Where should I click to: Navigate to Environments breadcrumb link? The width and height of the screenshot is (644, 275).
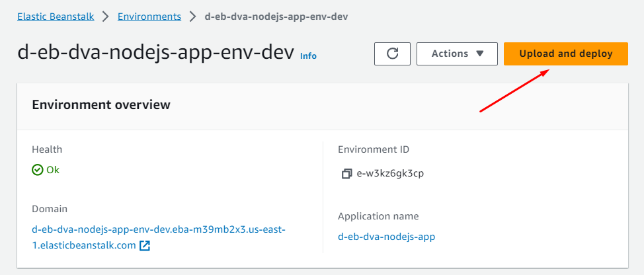[149, 17]
